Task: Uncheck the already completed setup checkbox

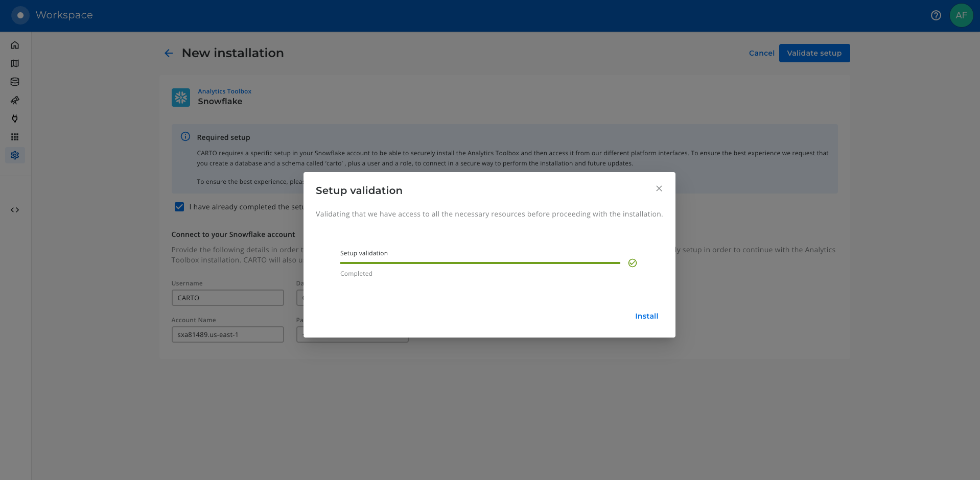Action: click(x=179, y=207)
